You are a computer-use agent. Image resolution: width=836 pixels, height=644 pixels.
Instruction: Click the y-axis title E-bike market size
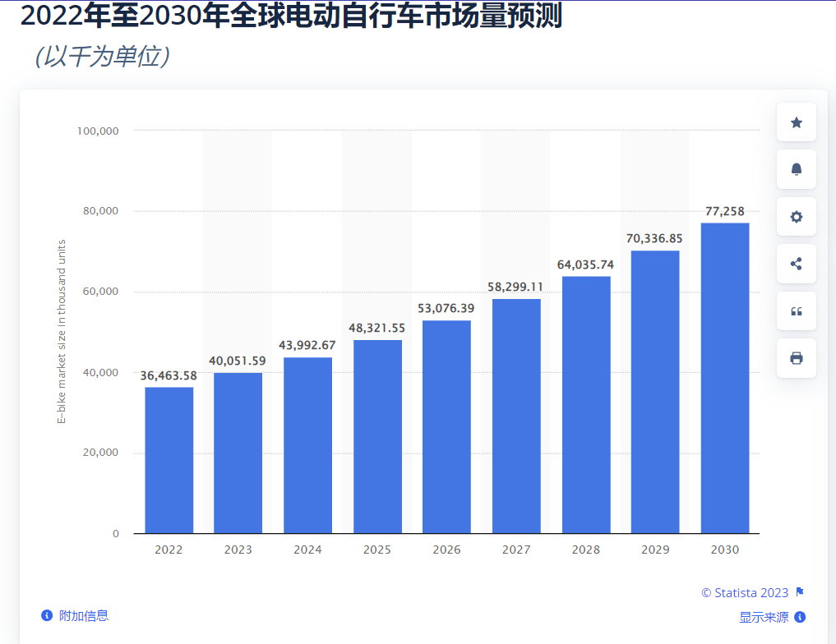(x=62, y=332)
